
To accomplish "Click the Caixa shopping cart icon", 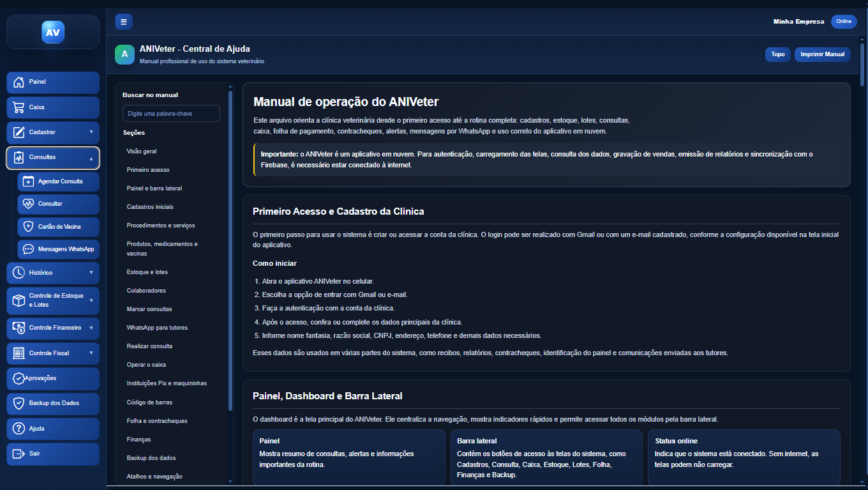I will pyautogui.click(x=19, y=107).
